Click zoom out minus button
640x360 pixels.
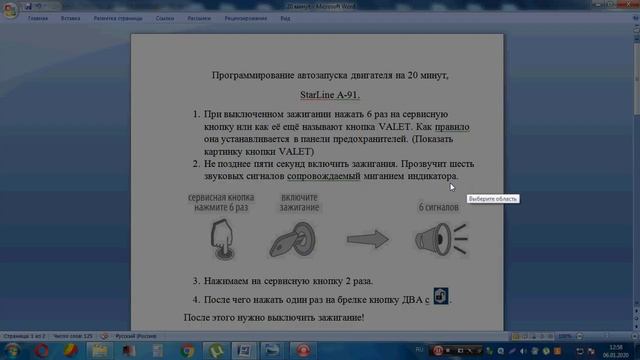tap(579, 336)
